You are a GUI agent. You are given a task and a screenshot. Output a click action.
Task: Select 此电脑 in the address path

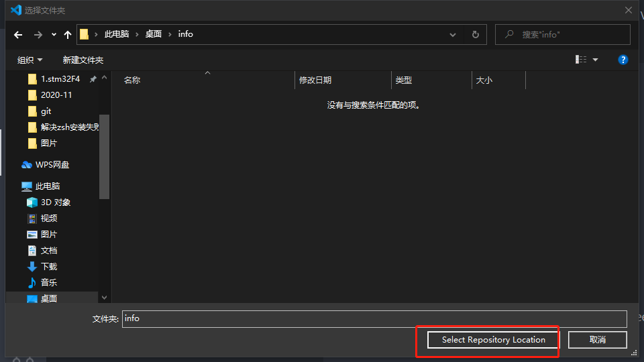click(x=117, y=34)
